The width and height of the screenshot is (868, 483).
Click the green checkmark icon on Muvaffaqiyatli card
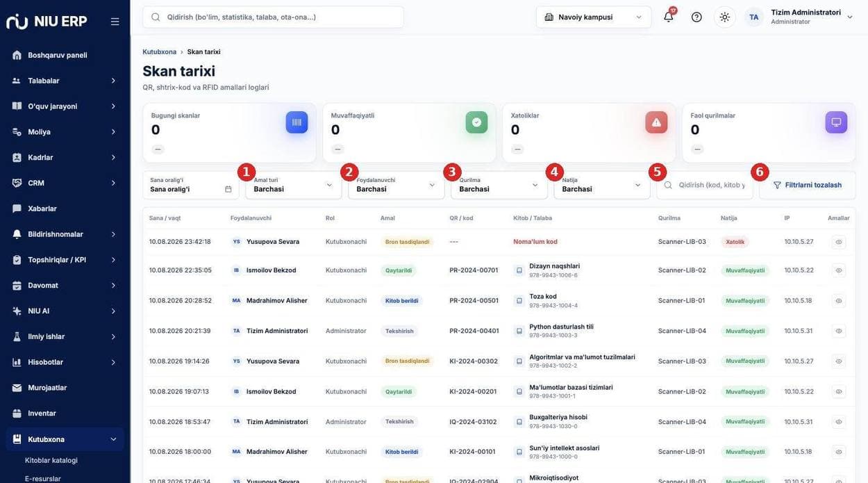[x=476, y=122]
